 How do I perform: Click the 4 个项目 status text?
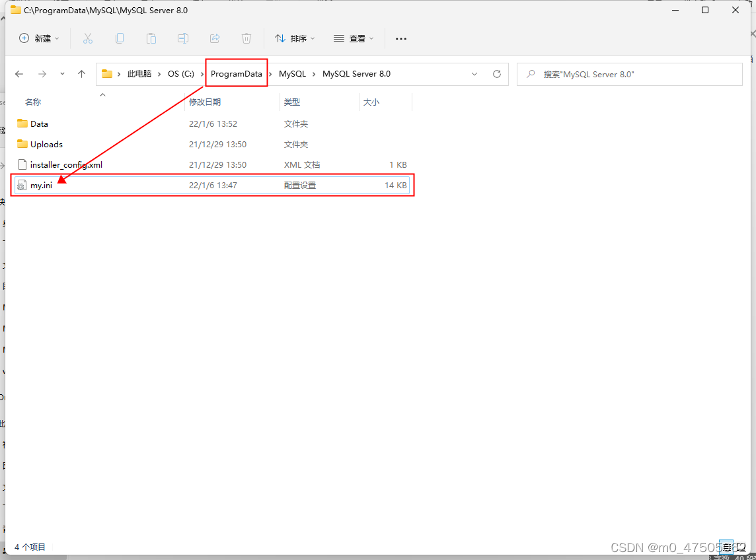pos(30,547)
